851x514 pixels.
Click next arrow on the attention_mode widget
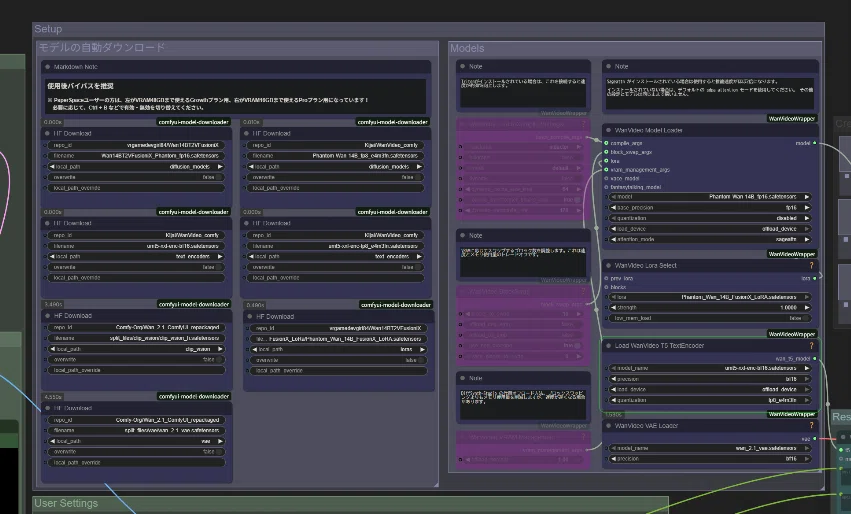click(x=807, y=239)
